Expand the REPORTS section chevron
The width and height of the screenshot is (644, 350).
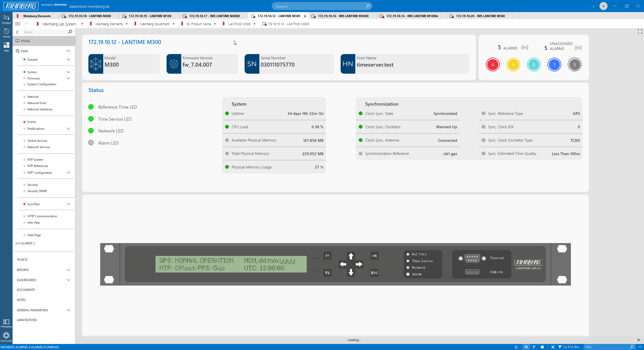68,270
